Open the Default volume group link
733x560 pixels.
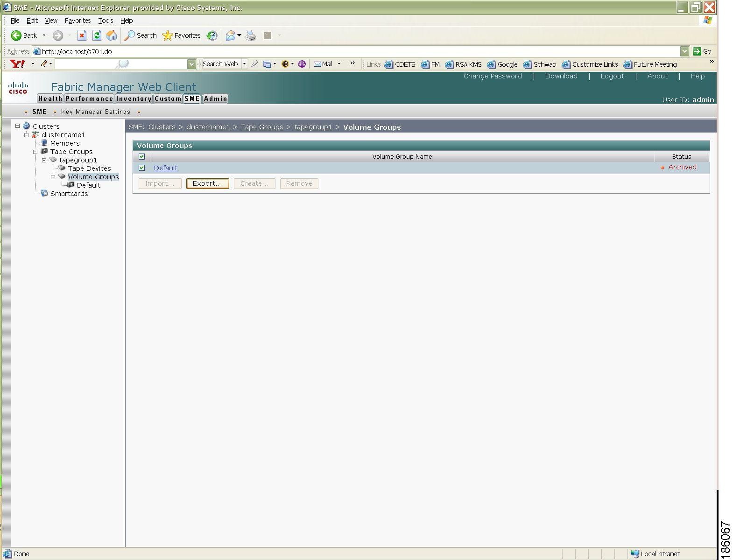[166, 168]
